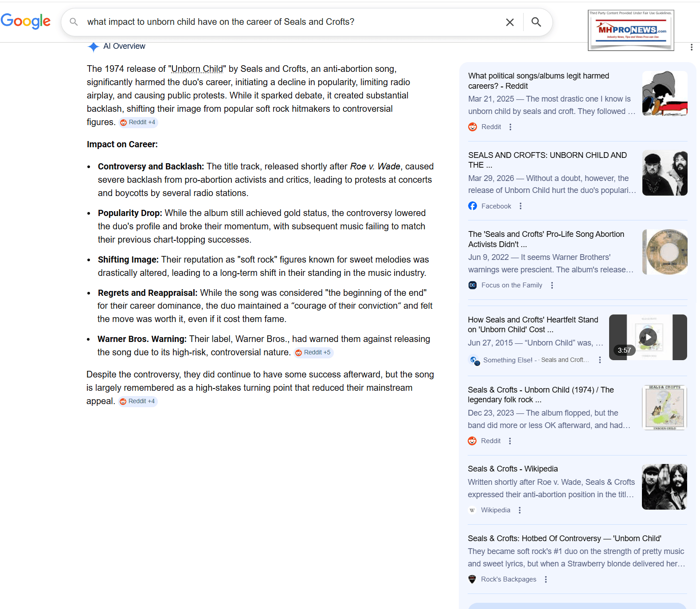
Task: Click the Google logo
Action: point(26,21)
